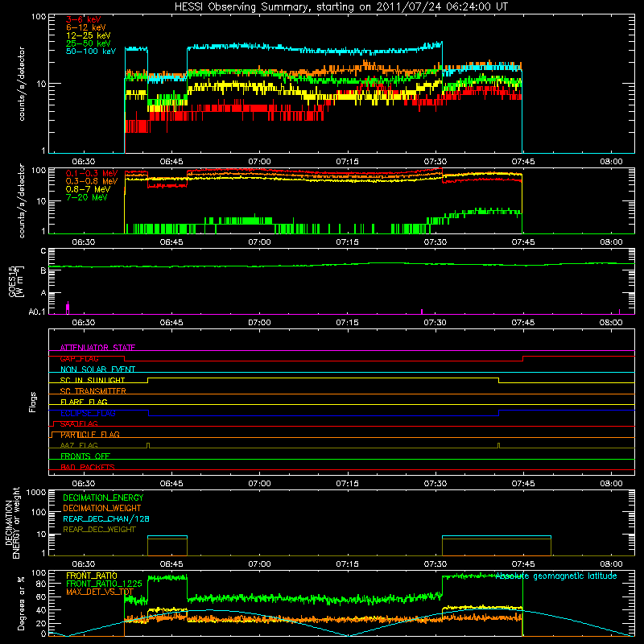Click the DECIMATION ENERGY or weight axis label
This screenshot has height=644, width=644.
tap(12, 522)
